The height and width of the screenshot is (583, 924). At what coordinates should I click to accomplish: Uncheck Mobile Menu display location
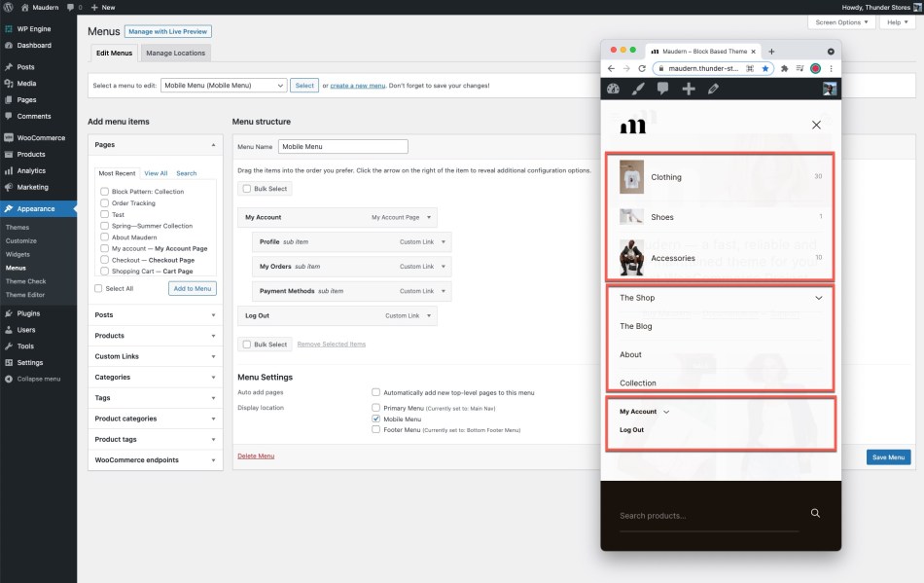pos(376,419)
